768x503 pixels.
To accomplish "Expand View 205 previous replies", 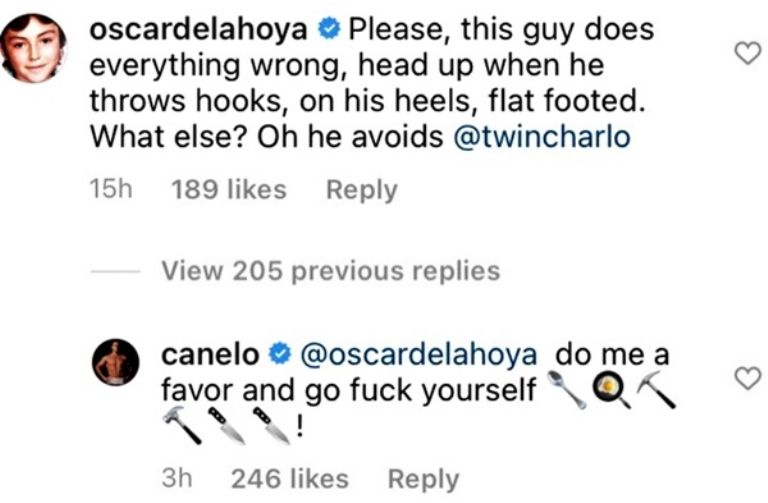I will click(330, 270).
